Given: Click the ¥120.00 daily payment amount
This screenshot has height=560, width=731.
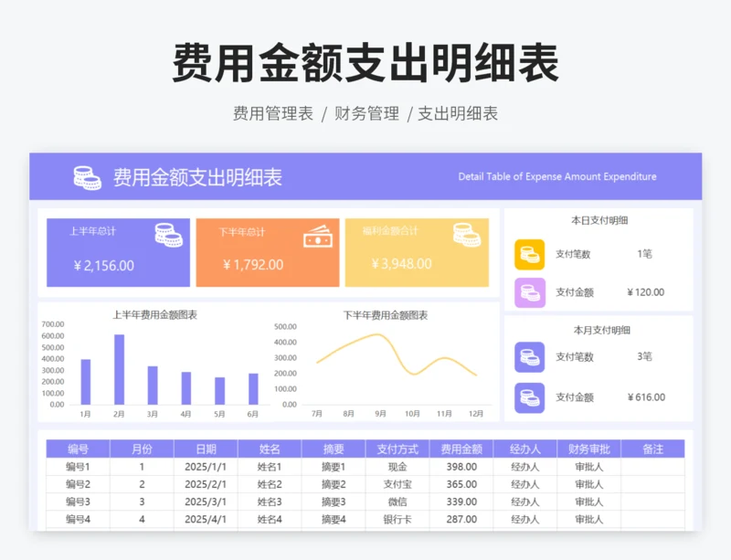Looking at the screenshot, I should click(646, 292).
